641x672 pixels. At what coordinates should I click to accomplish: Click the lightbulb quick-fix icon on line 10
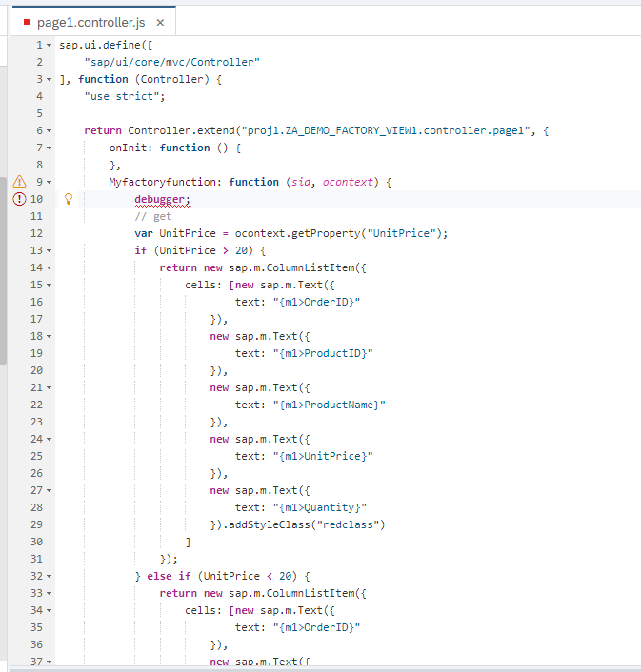click(69, 199)
